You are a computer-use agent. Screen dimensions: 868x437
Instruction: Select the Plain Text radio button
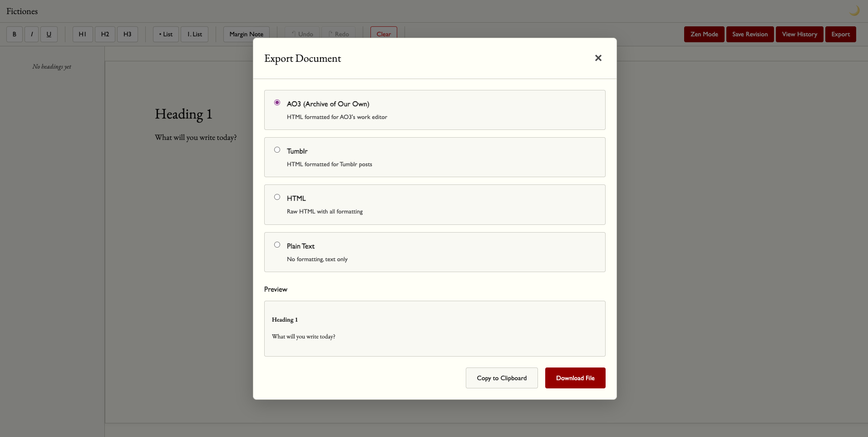pyautogui.click(x=277, y=245)
